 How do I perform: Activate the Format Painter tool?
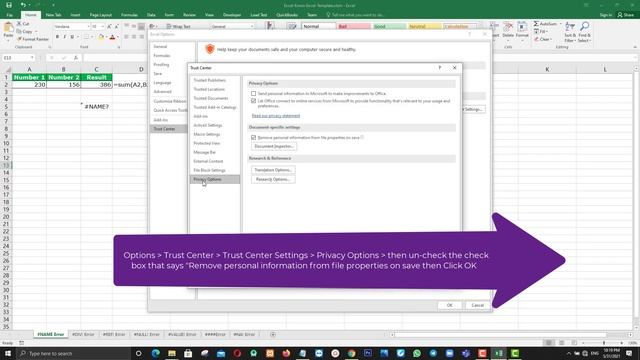click(33, 39)
